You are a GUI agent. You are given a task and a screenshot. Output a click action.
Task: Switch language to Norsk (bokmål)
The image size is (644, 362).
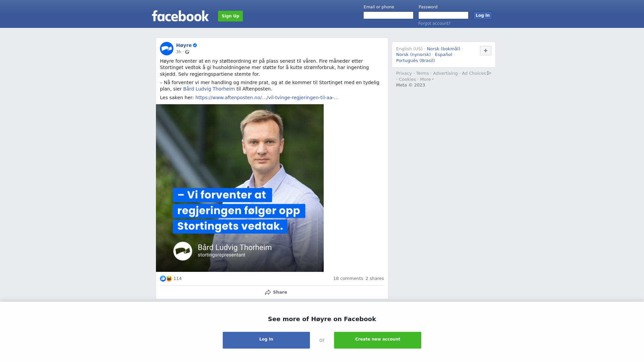(x=443, y=49)
